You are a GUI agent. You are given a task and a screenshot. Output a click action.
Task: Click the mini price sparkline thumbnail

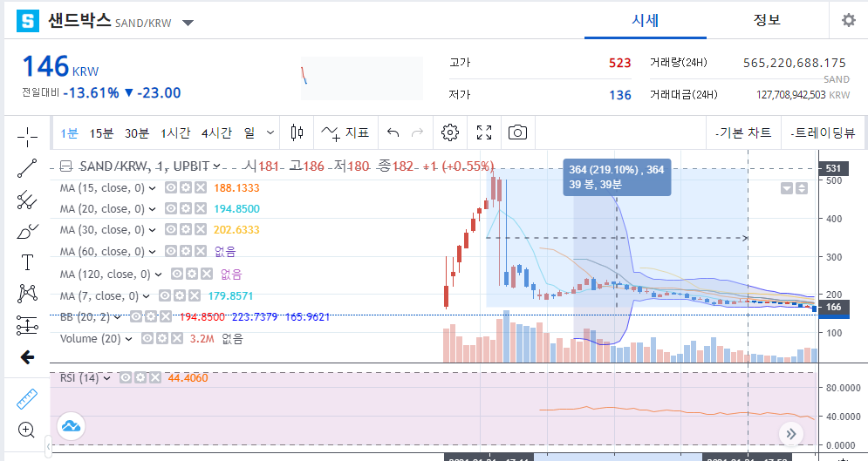362,78
